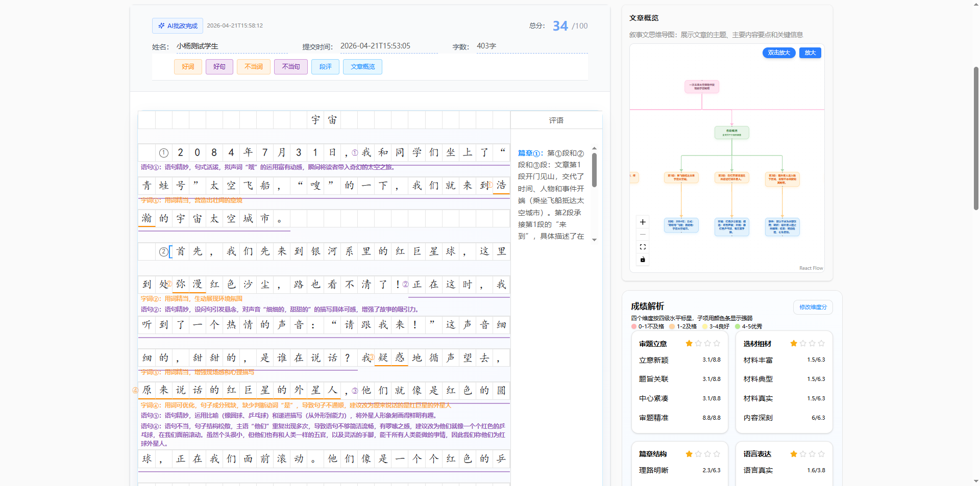This screenshot has height=486, width=980.
Task: Click the 放大 button on the mind map
Action: pos(810,53)
